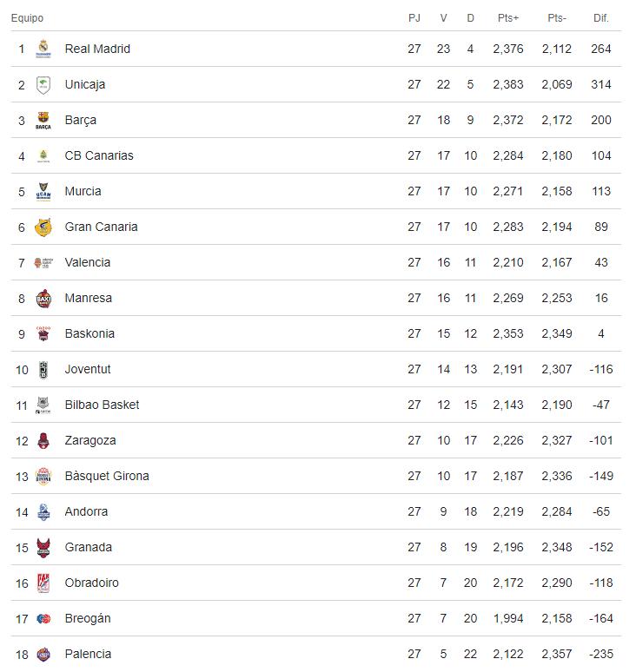
Task: Click the Real Madrid team crest
Action: (x=43, y=49)
